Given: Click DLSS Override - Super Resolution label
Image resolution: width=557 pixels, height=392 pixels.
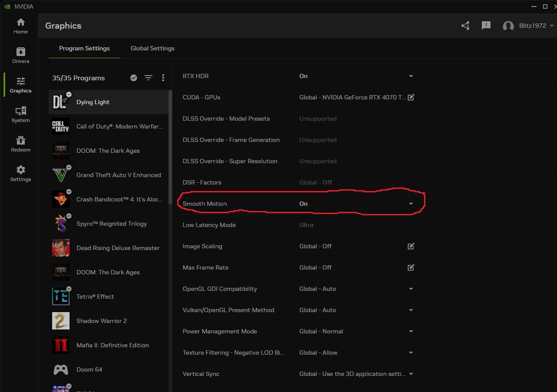Looking at the screenshot, I should click(x=230, y=161).
